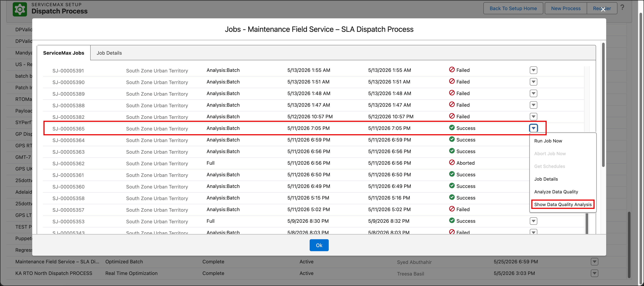Click Failed status icon for SJ-00005357
The width and height of the screenshot is (644, 286).
tap(452, 209)
